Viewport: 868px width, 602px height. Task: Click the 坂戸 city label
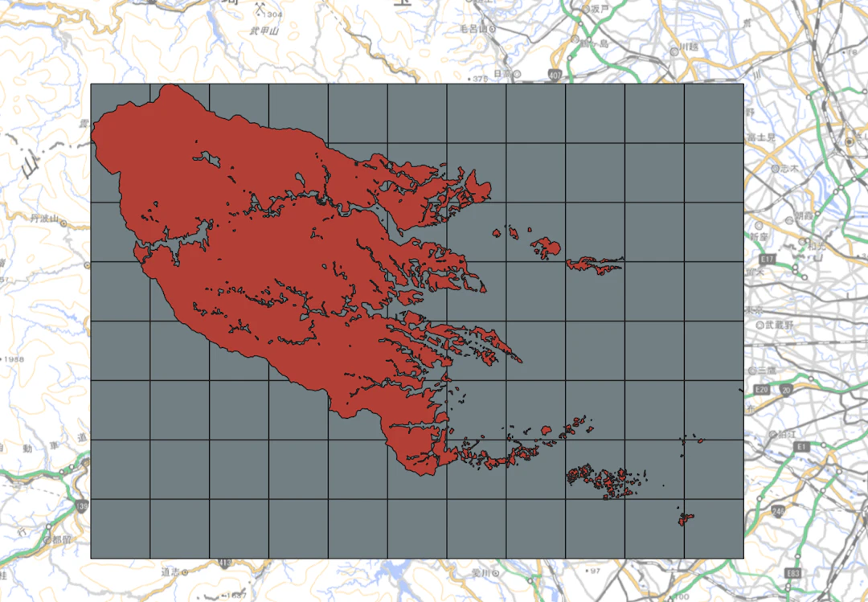[600, 9]
